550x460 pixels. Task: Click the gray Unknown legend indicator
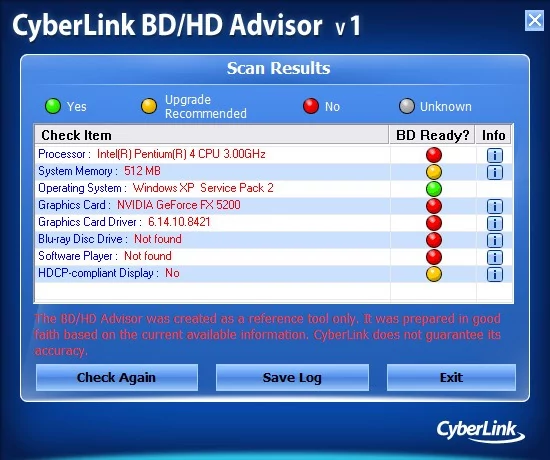tap(407, 106)
